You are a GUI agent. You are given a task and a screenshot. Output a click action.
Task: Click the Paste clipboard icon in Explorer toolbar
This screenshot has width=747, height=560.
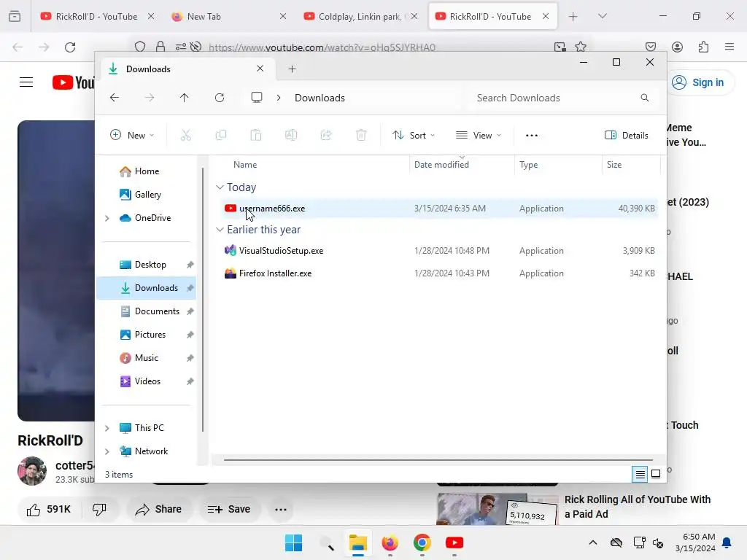[x=256, y=135]
